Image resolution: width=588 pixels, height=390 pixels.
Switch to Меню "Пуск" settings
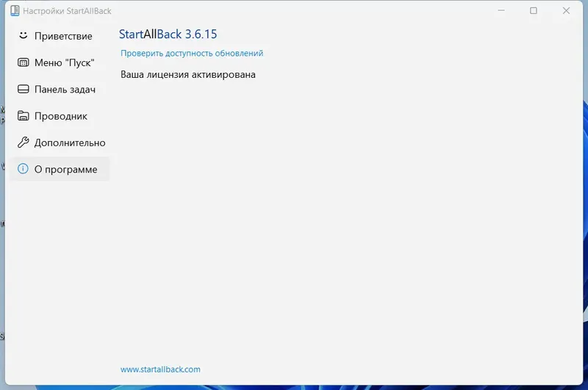tap(60, 62)
